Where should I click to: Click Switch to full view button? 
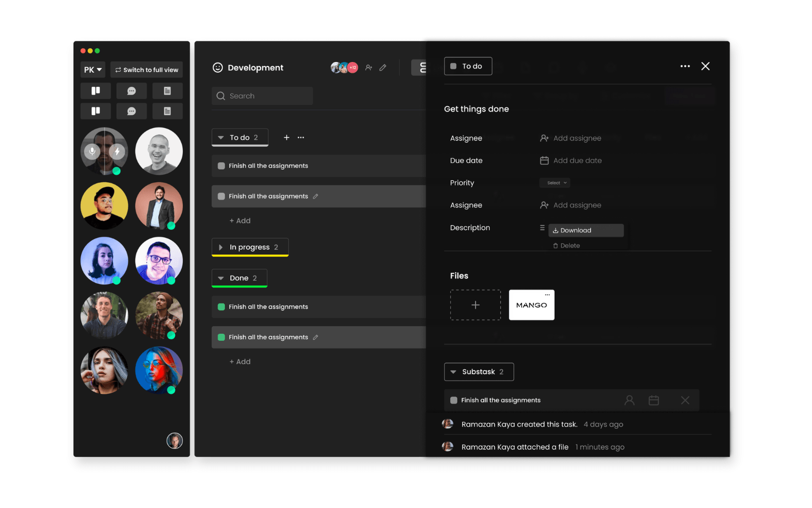[147, 70]
